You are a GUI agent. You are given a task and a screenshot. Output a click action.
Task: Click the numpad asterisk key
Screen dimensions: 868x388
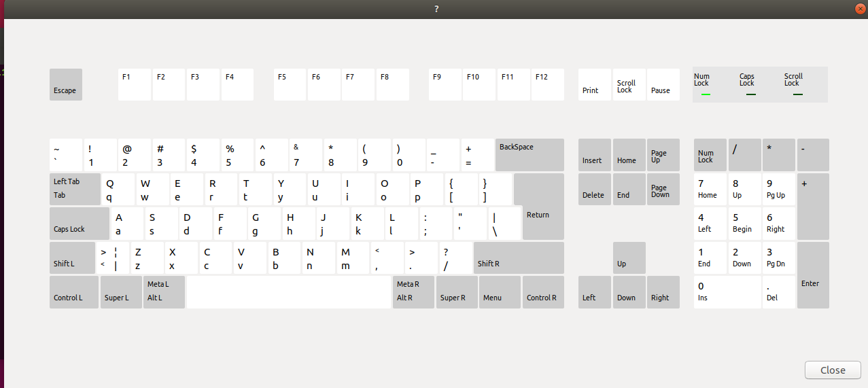tap(779, 155)
